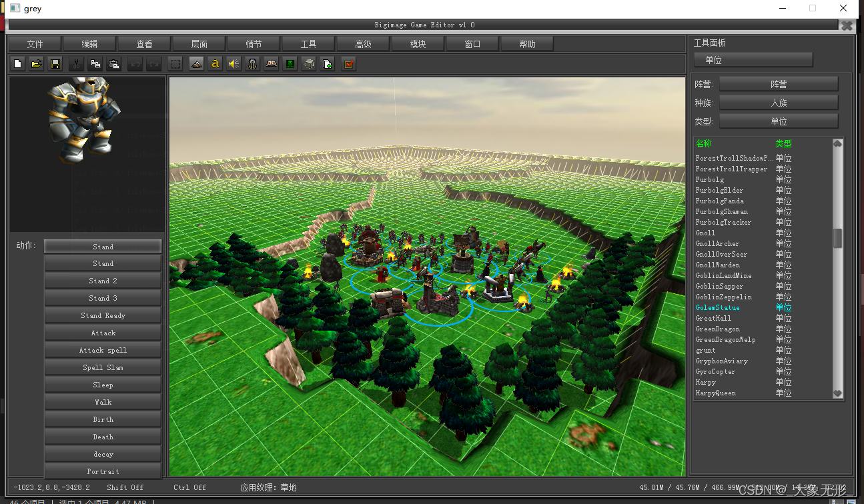This screenshot has height=504, width=864.
Task: Click the import document green-arrow icon
Action: (x=327, y=64)
